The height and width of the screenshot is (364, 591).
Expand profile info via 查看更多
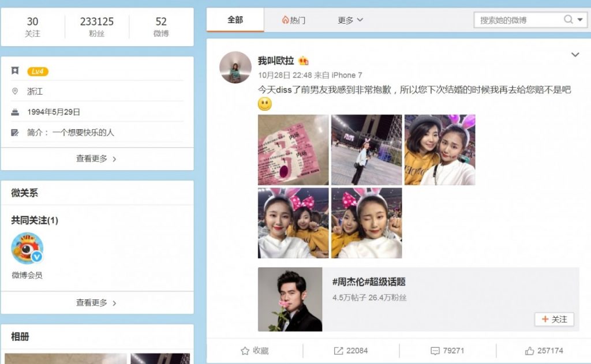[96, 159]
